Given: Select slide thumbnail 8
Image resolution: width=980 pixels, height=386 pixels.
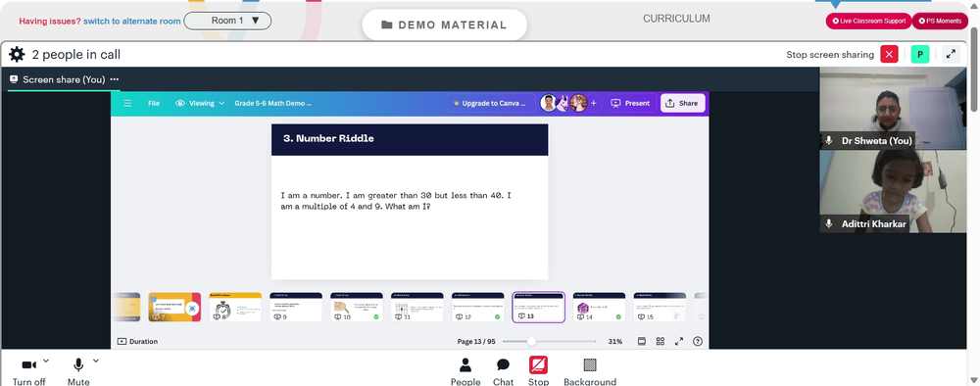Looking at the screenshot, I should tap(235, 308).
